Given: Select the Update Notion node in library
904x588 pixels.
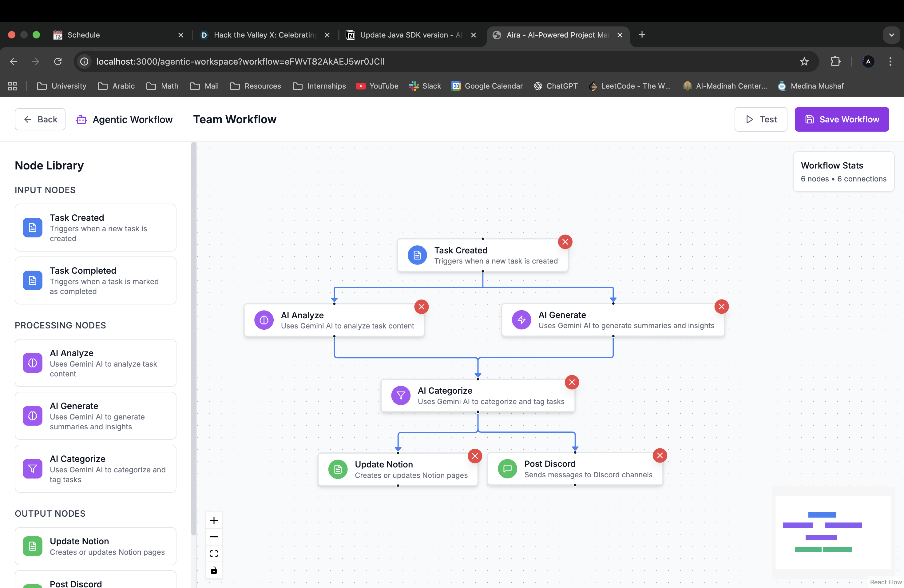Looking at the screenshot, I should coord(95,546).
